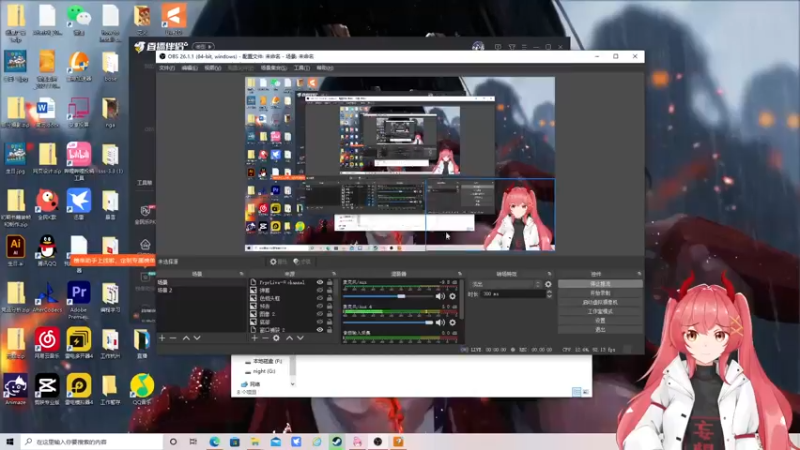Mute the first mixer channel speaker icon
This screenshot has width=800, height=450.
point(440,296)
